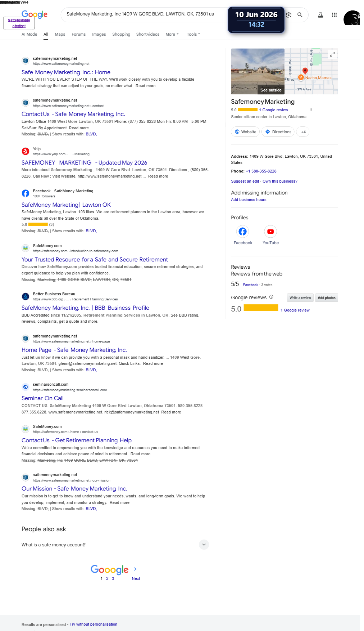Open more options for Safemoney Marketing
This screenshot has height=631, width=364.
pyautogui.click(x=311, y=109)
